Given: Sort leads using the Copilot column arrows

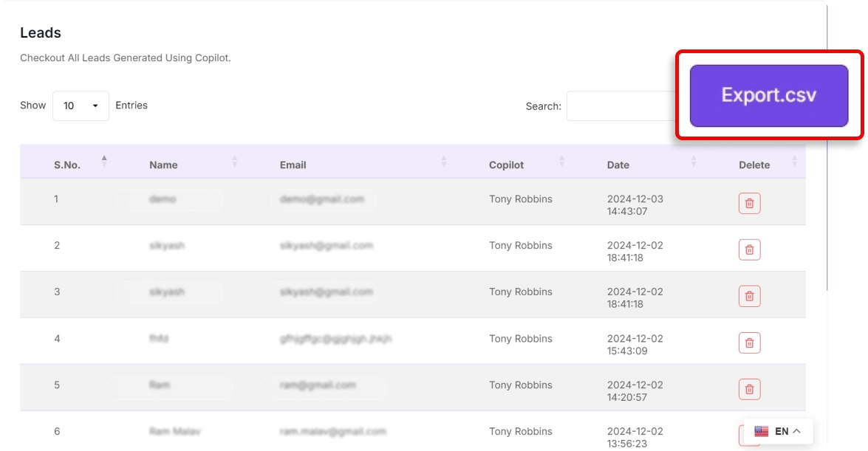Looking at the screenshot, I should click(561, 161).
